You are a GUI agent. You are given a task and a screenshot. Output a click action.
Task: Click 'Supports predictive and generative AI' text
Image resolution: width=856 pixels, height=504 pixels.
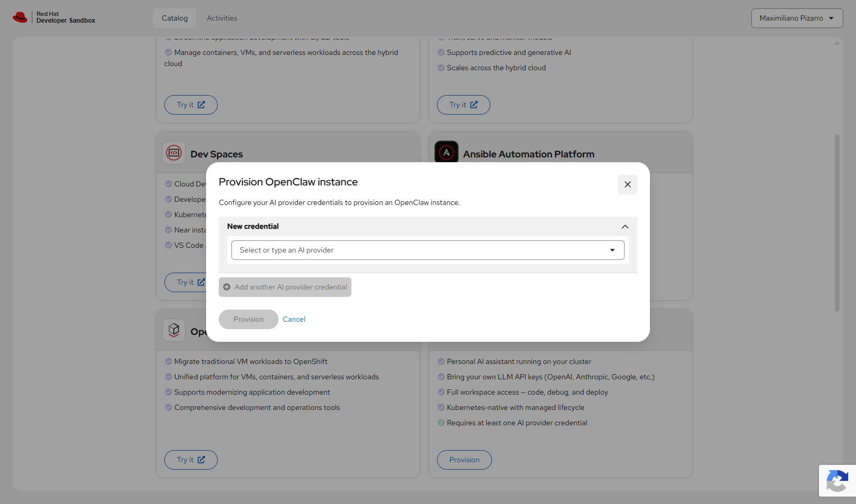tap(509, 53)
